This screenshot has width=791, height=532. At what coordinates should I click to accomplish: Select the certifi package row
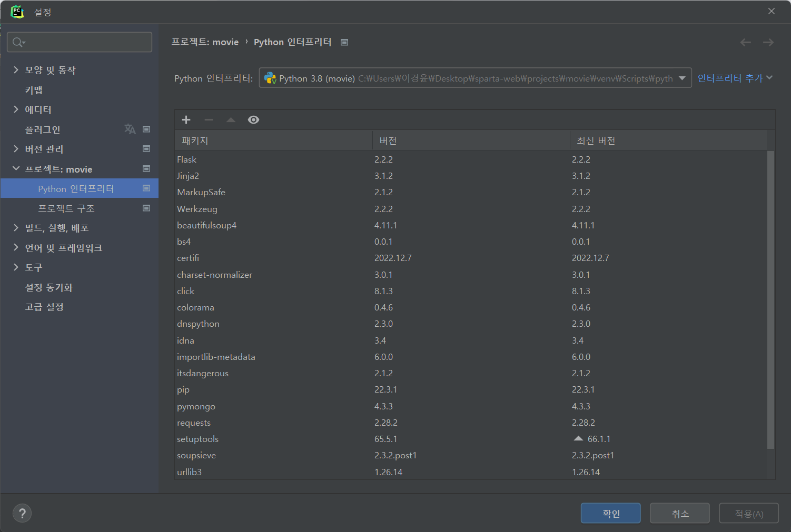[471, 258]
